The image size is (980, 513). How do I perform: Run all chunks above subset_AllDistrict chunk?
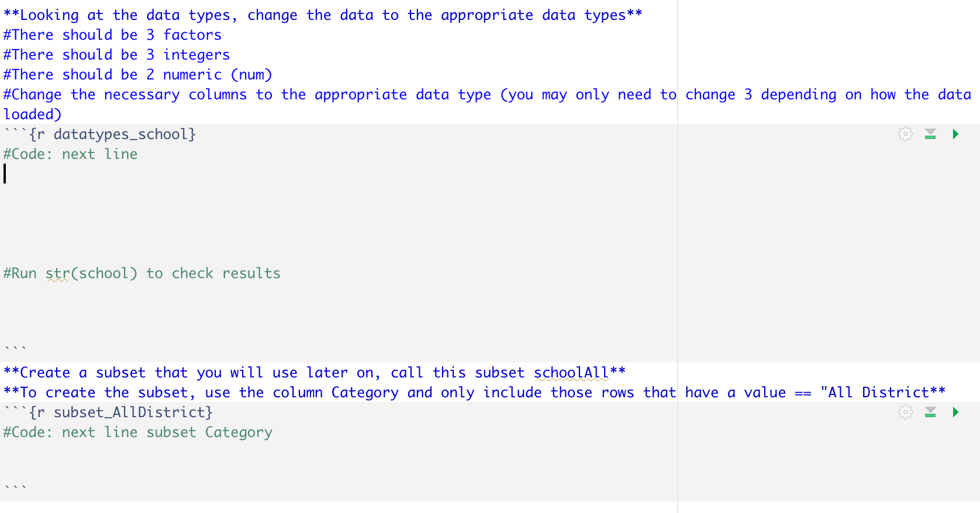tap(930, 412)
